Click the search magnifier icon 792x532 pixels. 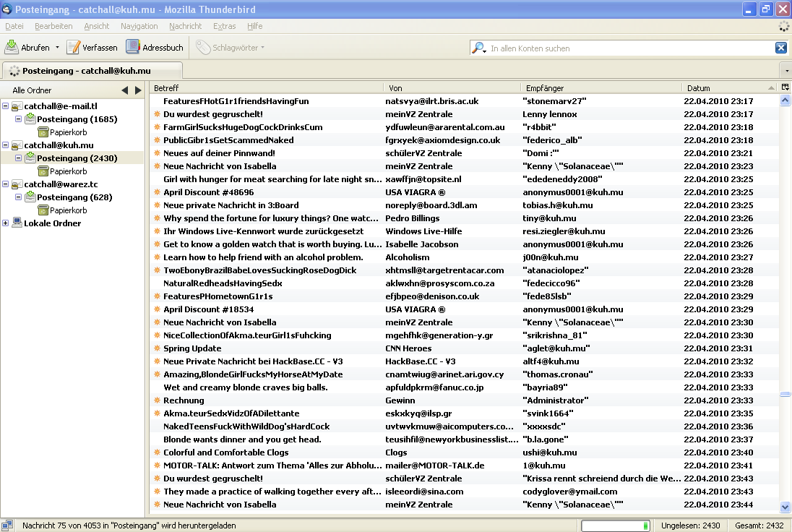[478, 48]
